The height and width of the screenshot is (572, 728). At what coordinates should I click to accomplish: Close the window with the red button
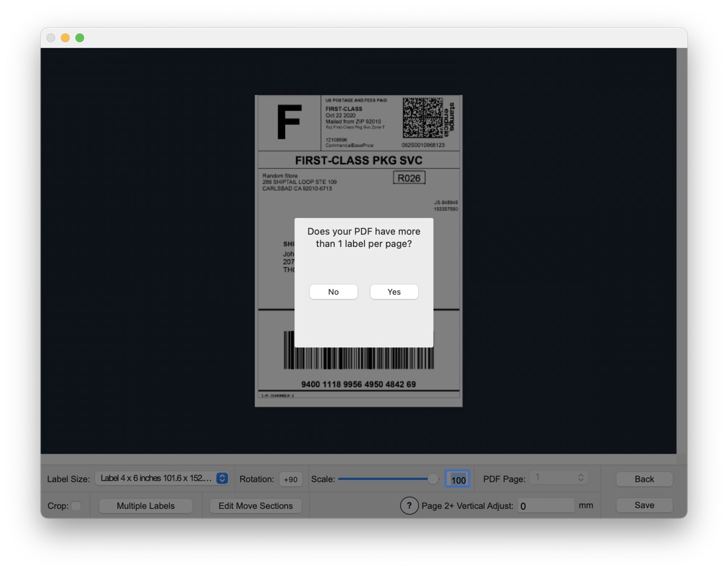click(51, 38)
